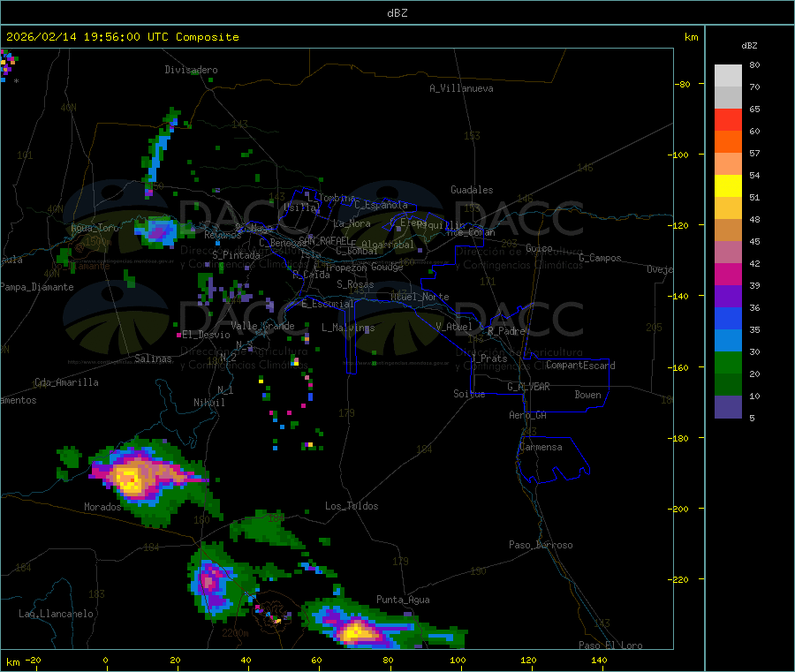Click the Paso_Barroso map label

pyautogui.click(x=541, y=545)
